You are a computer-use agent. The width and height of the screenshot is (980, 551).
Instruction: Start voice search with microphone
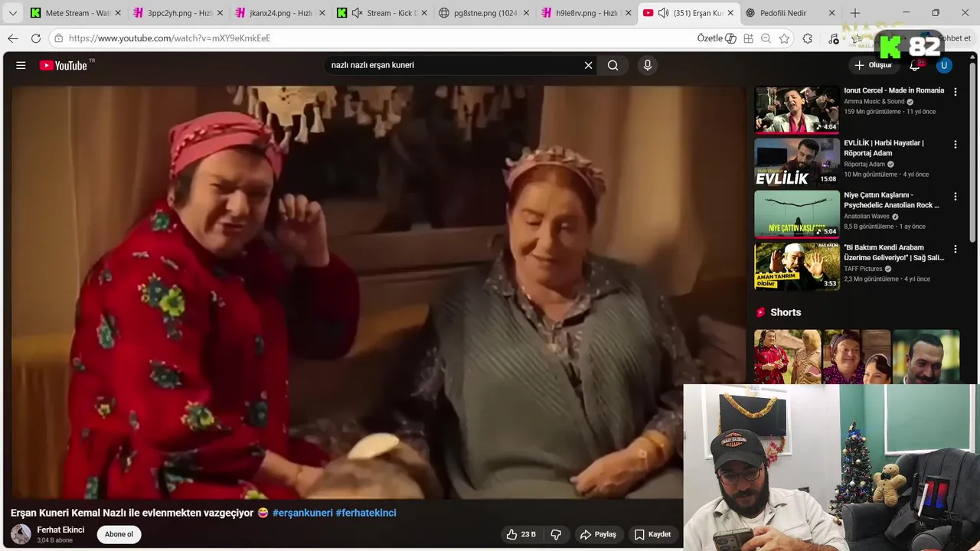click(x=648, y=65)
